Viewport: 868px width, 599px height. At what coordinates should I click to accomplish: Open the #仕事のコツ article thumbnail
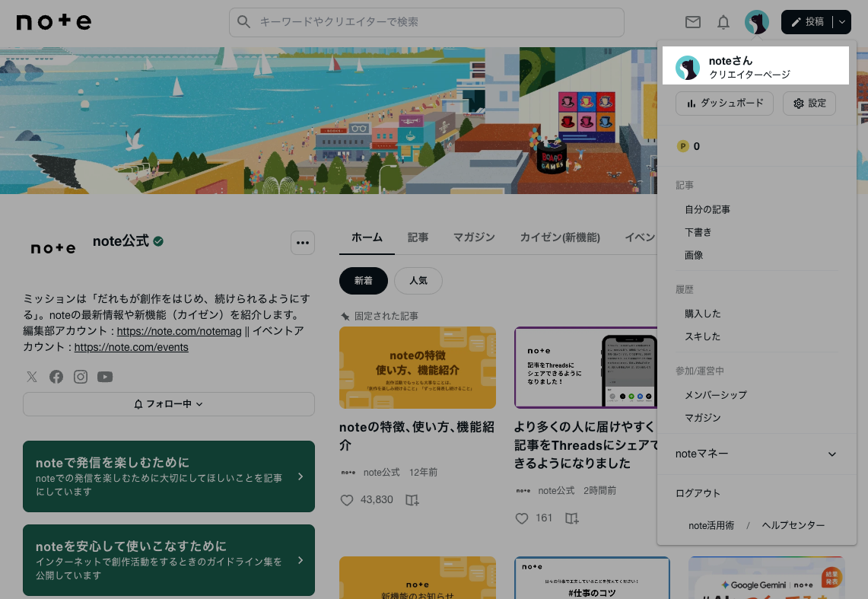pyautogui.click(x=592, y=578)
